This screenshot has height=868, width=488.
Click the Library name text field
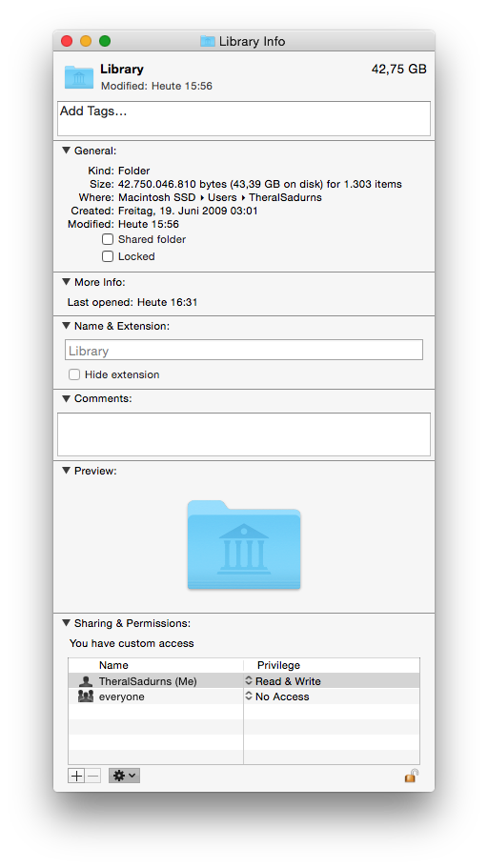[x=244, y=350]
